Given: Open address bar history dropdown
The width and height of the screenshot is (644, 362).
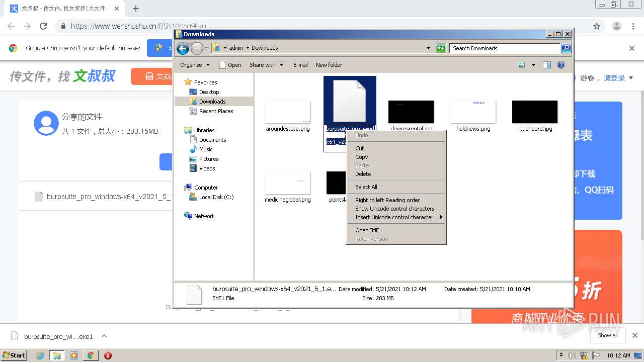Looking at the screenshot, I should [x=428, y=48].
